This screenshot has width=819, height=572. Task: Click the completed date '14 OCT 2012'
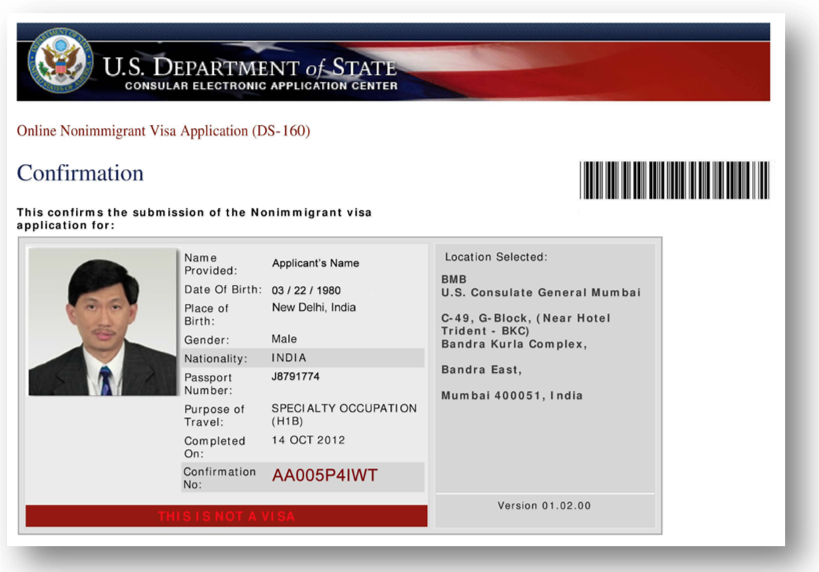(x=308, y=440)
